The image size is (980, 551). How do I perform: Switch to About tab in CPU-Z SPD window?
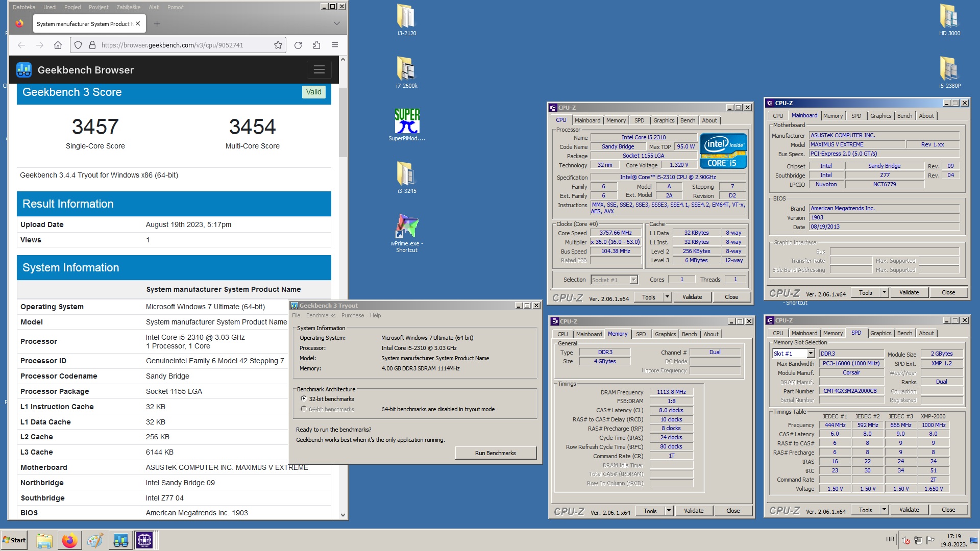pos(926,333)
